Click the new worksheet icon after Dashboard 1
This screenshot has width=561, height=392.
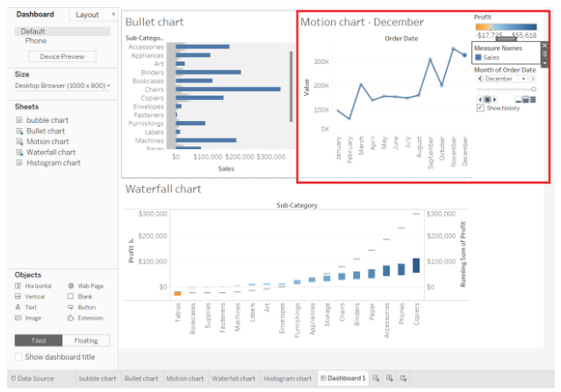click(376, 378)
